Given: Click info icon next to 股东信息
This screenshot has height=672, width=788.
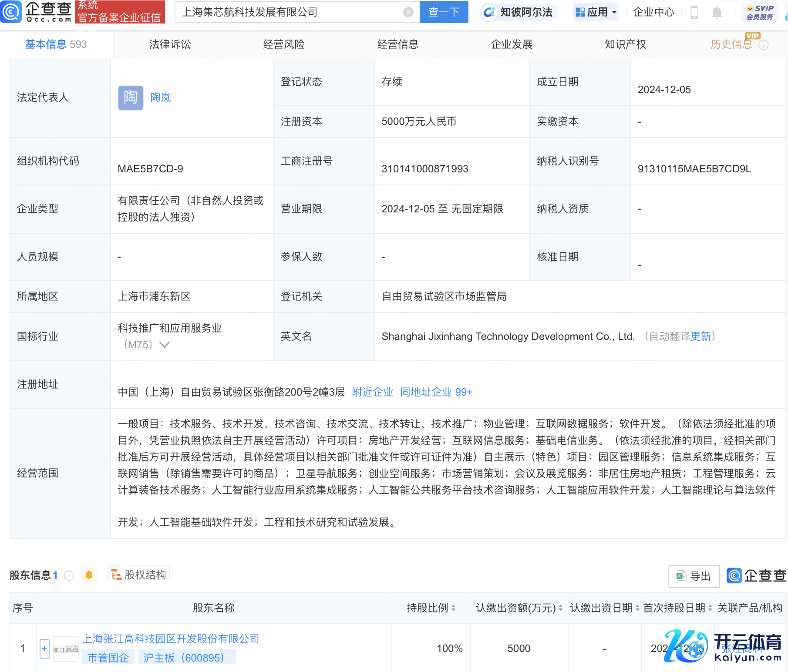Looking at the screenshot, I should click(69, 576).
